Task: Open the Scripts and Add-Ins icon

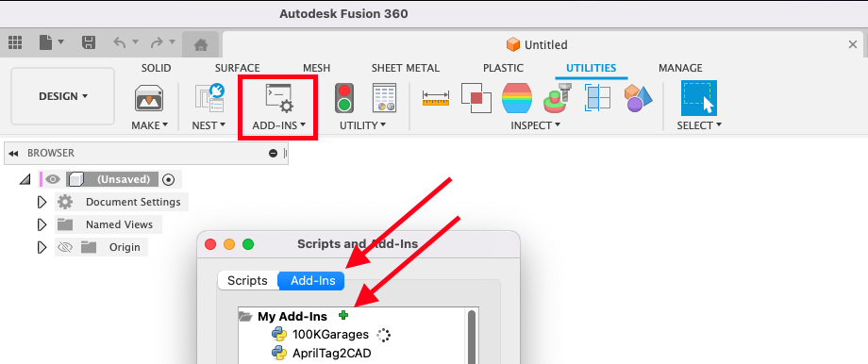Action: click(x=279, y=98)
